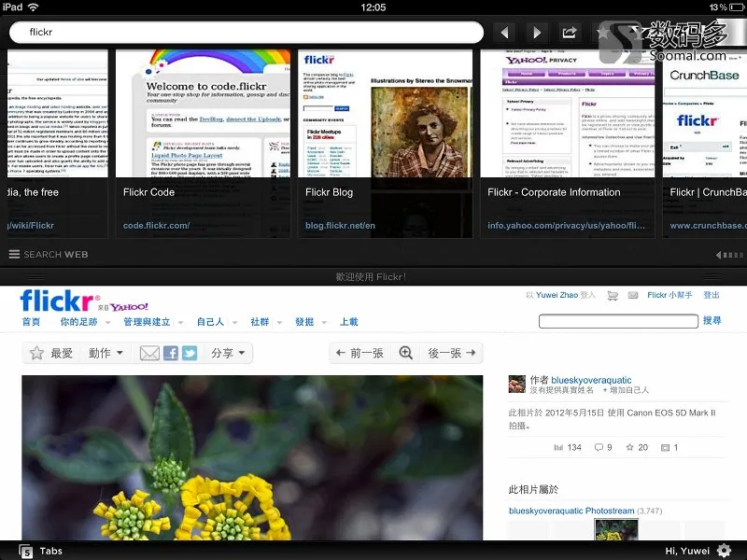Click the Hi, Yuwei greeting

687,551
